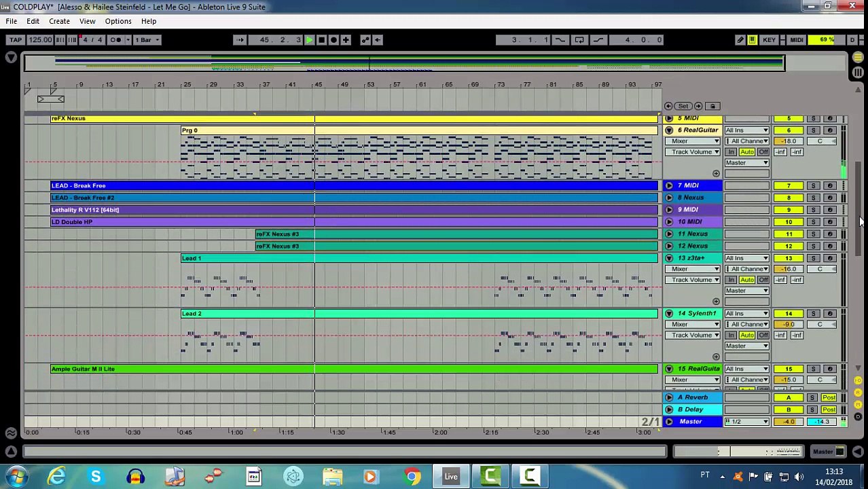The width and height of the screenshot is (868, 489).
Task: Click the Stop button in transport
Action: click(x=322, y=40)
